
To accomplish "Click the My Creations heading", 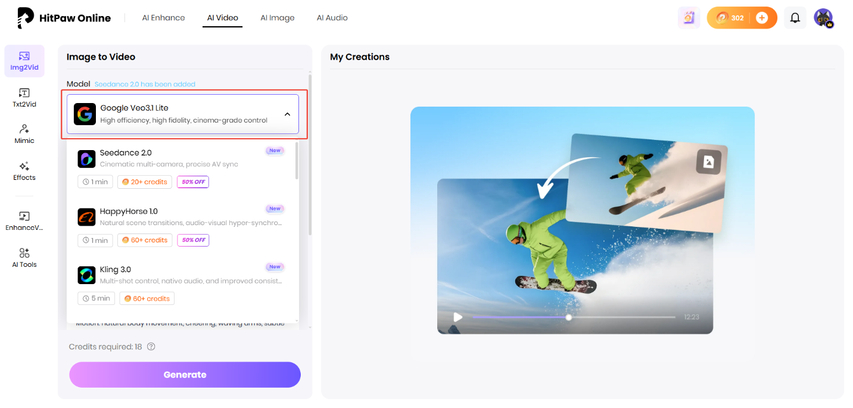I will click(x=360, y=57).
